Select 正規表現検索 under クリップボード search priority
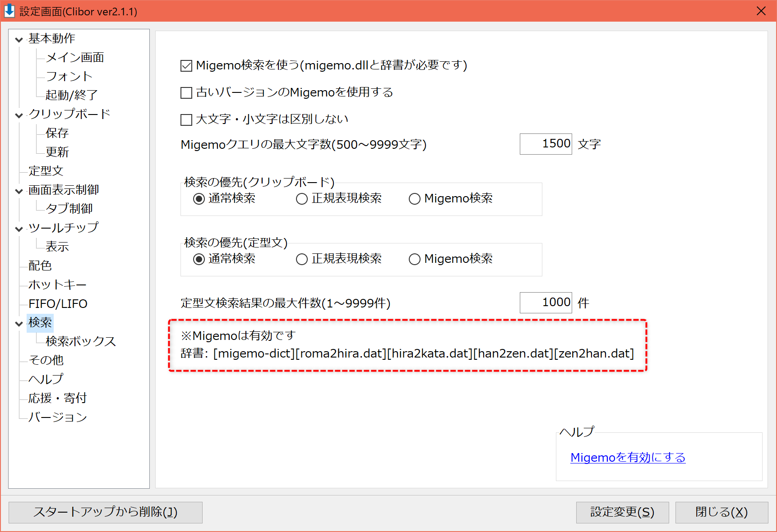Image resolution: width=777 pixels, height=532 pixels. click(x=302, y=199)
